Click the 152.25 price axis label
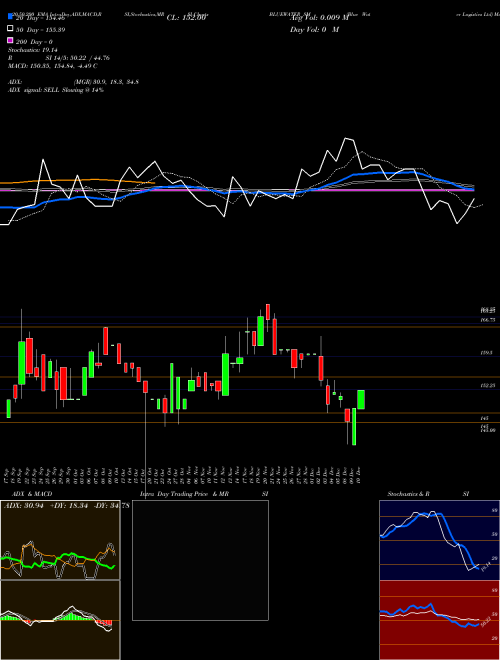Image resolution: width=500 pixels, height=660 pixels. (x=487, y=386)
